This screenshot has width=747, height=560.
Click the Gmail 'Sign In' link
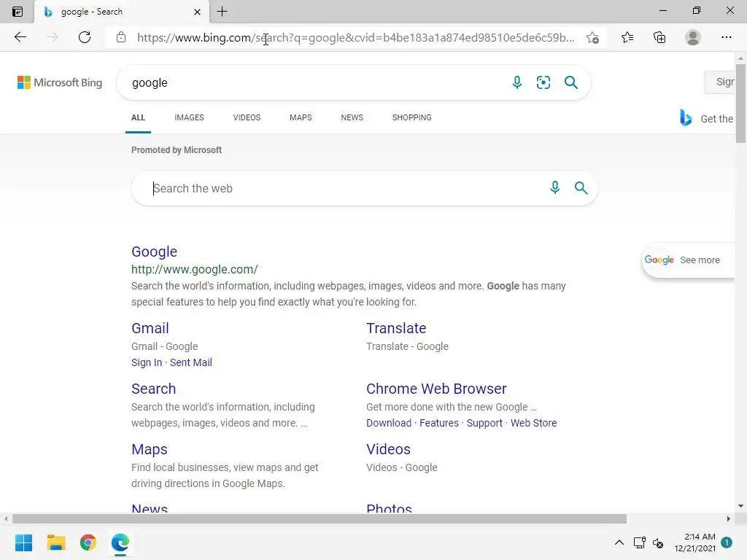coord(147,362)
